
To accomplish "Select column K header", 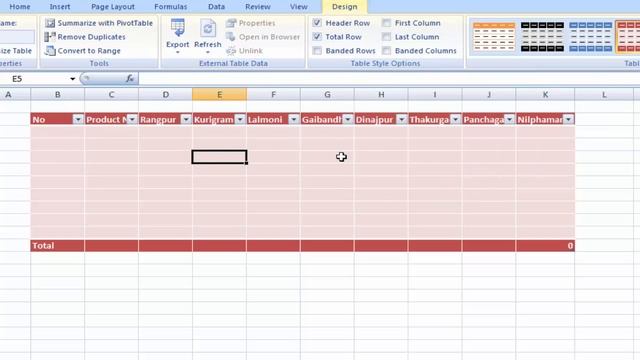I will pos(545,95).
